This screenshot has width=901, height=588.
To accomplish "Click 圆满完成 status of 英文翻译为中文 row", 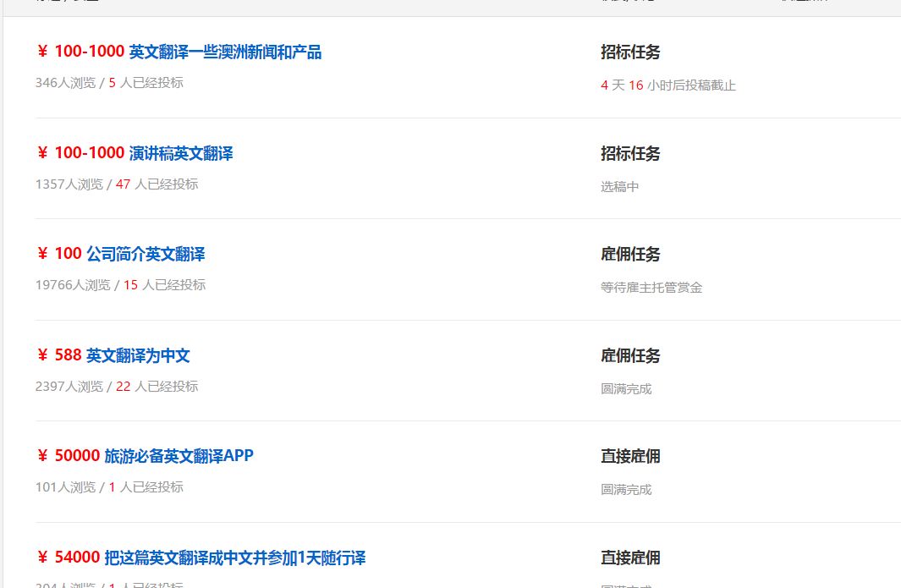I will point(626,388).
